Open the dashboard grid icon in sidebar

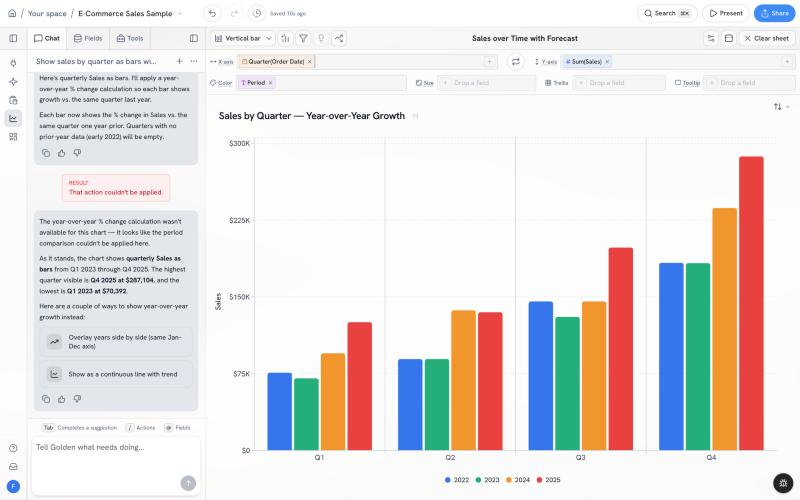pyautogui.click(x=13, y=137)
